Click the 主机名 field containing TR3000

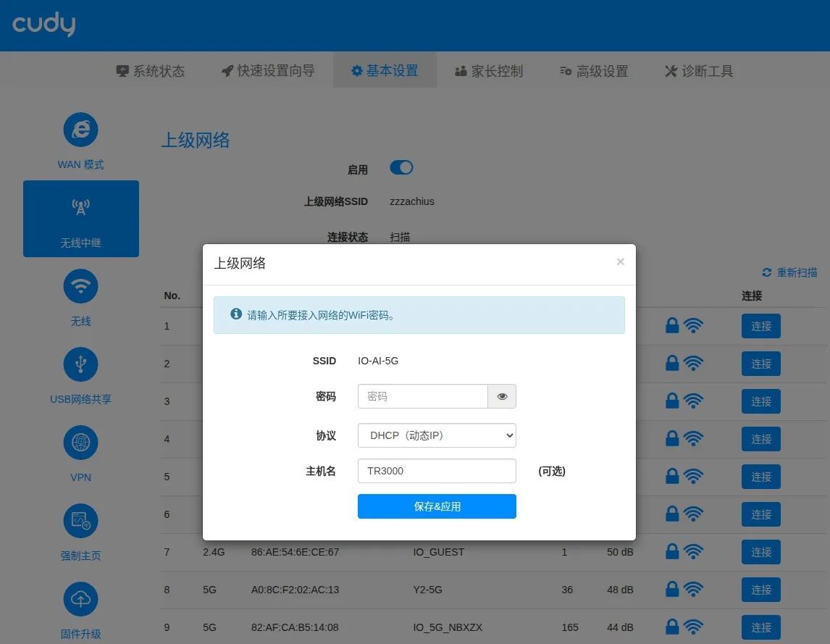(x=437, y=471)
